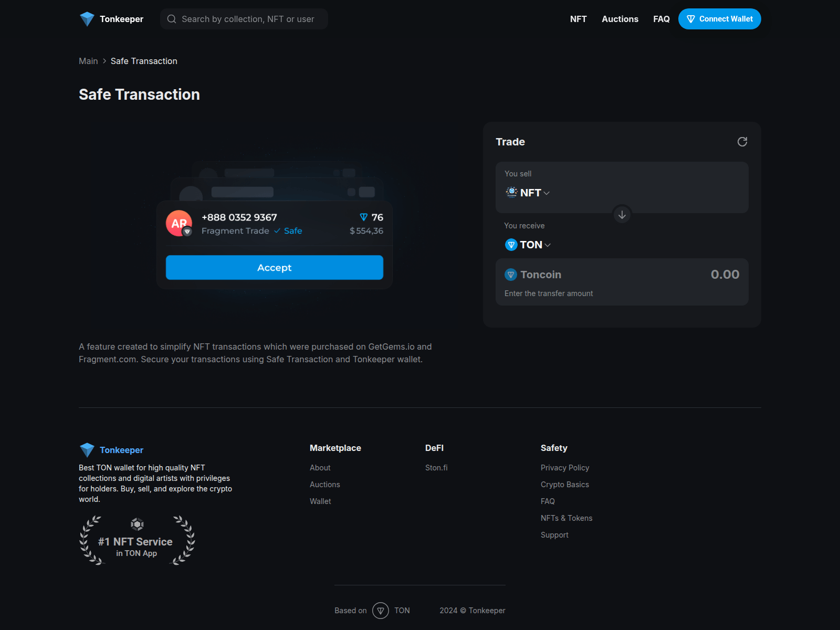Open the Ston.fi DeFi link

click(436, 468)
